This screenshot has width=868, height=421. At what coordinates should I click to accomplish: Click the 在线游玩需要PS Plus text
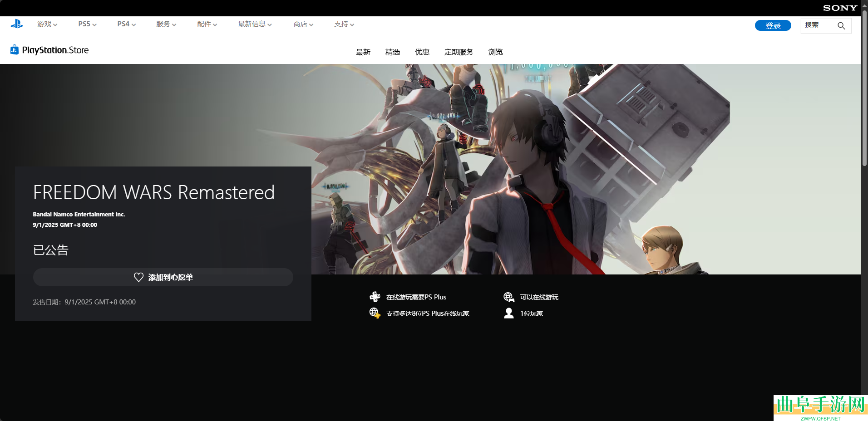[x=416, y=297]
